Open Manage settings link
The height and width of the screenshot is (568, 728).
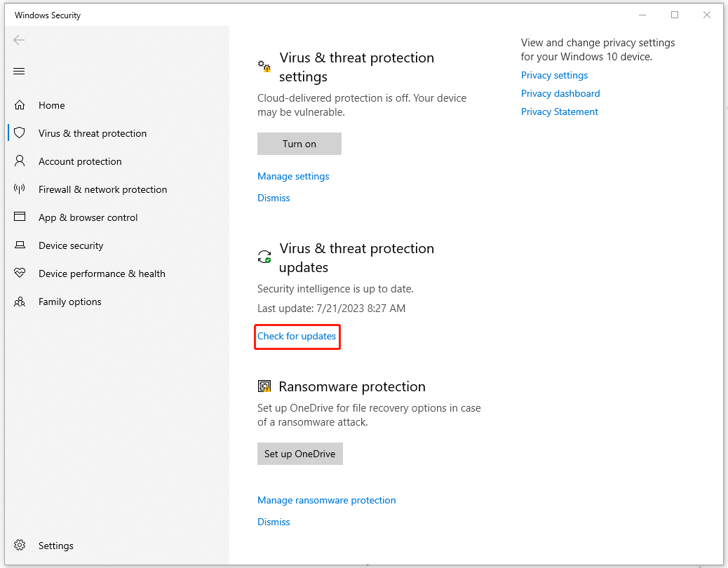coord(293,176)
